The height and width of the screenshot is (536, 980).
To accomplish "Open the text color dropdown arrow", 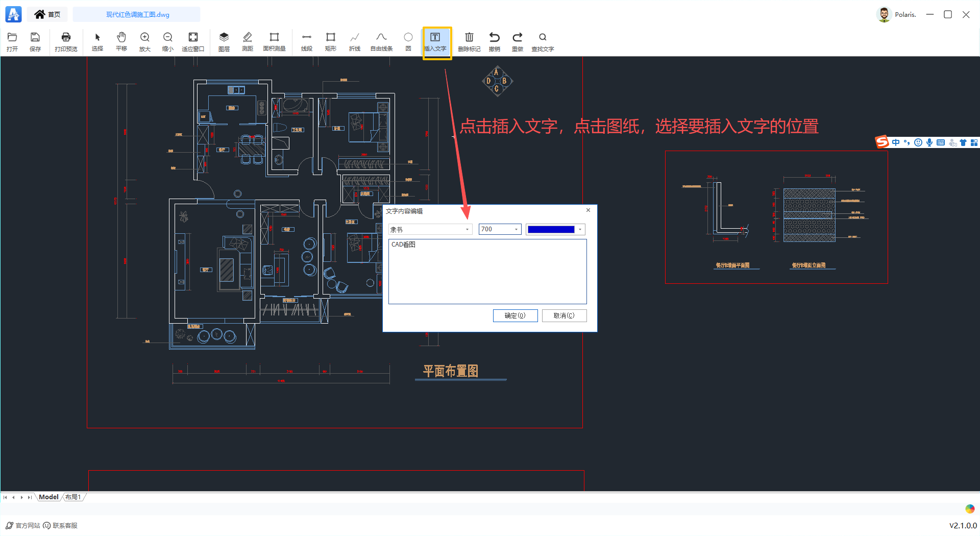I will click(x=580, y=230).
